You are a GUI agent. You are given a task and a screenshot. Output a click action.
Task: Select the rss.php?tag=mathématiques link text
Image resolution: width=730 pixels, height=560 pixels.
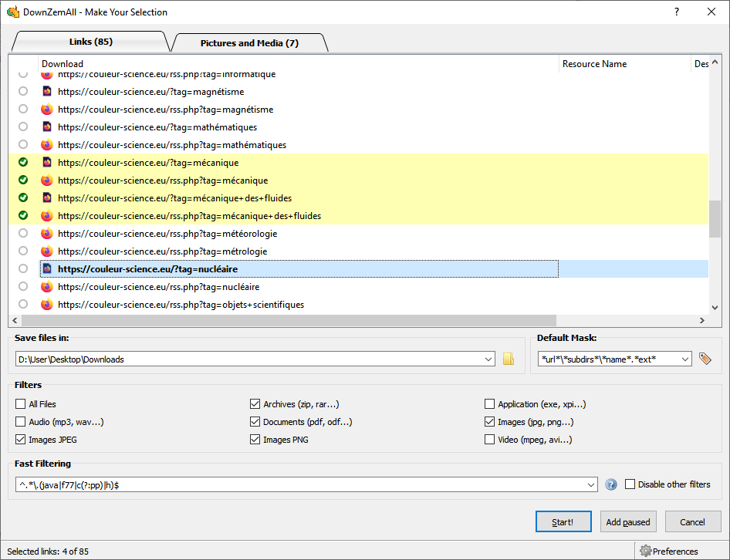[x=172, y=145]
